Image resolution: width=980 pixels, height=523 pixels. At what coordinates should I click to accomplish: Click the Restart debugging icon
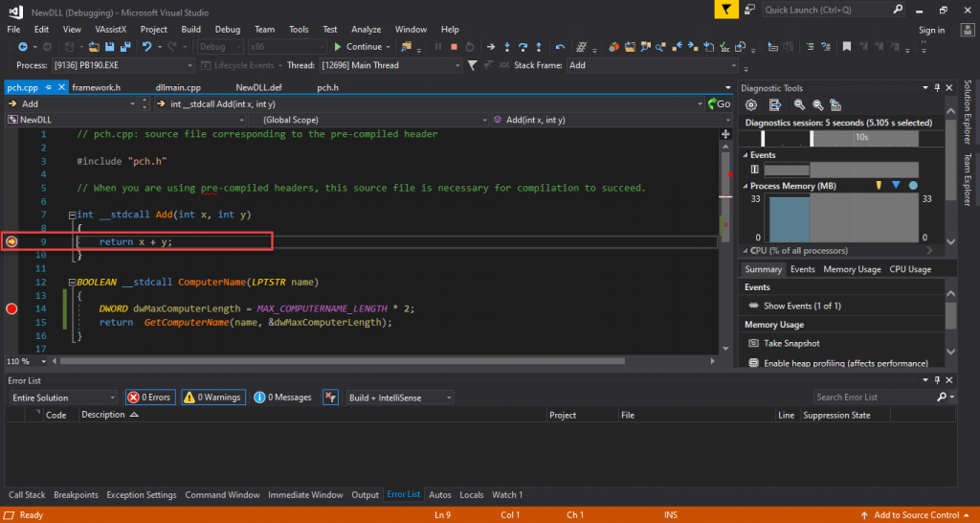pyautogui.click(x=469, y=47)
